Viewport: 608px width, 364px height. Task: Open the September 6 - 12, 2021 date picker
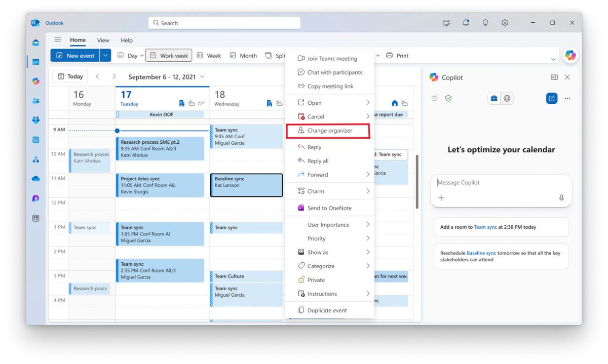point(166,76)
